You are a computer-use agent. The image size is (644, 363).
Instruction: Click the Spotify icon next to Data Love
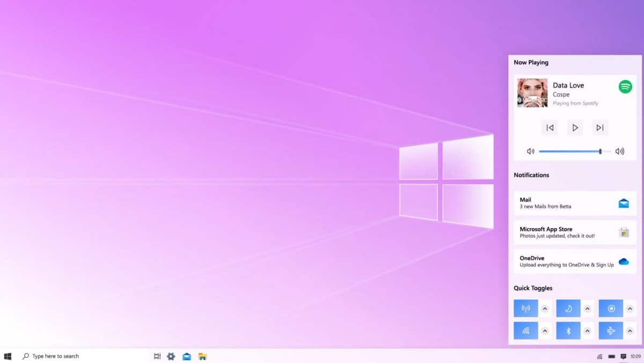coord(626,86)
